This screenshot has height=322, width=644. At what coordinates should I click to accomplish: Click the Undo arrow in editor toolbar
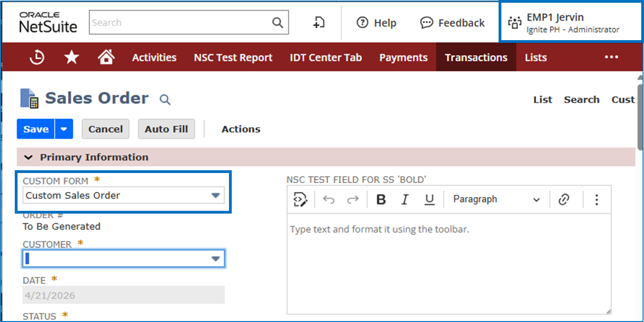click(329, 199)
